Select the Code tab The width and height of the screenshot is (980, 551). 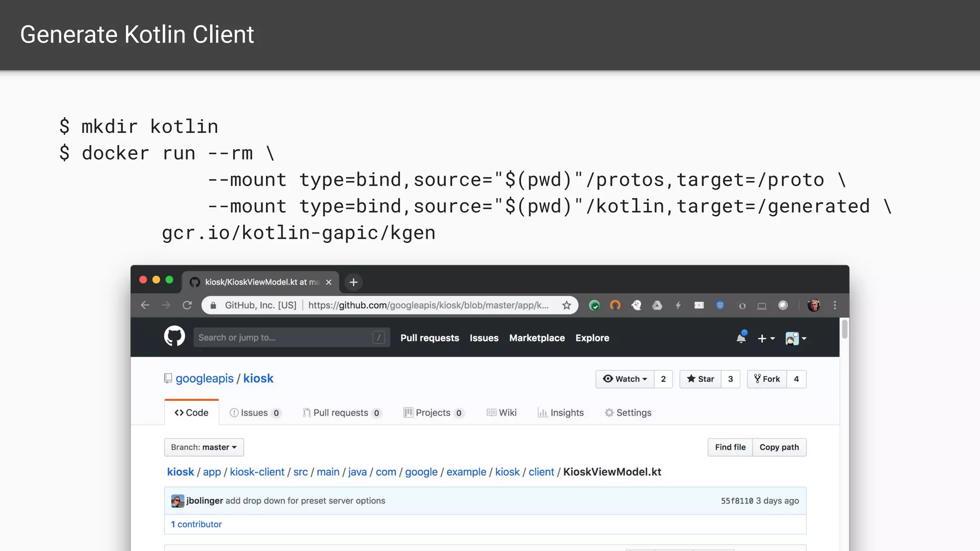(x=191, y=412)
